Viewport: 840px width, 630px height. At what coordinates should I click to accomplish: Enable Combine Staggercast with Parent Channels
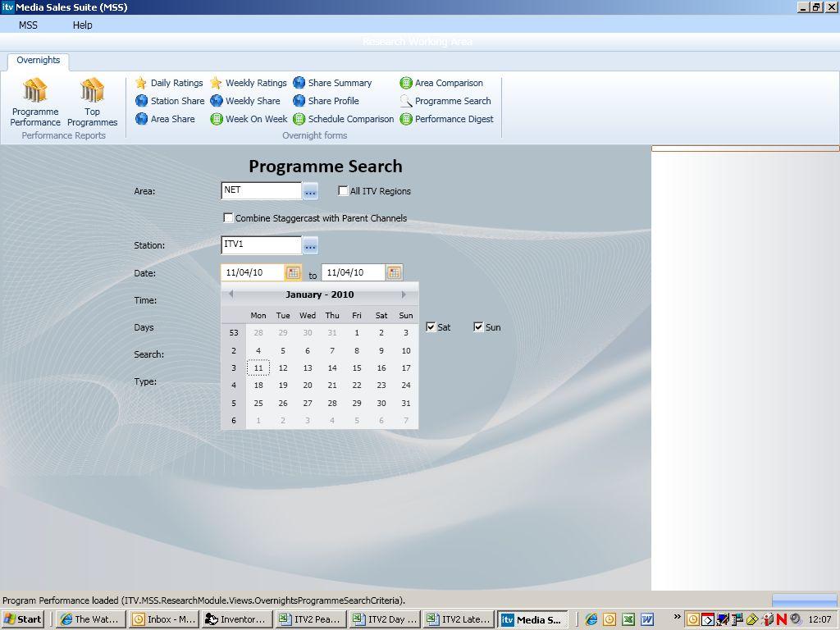(x=228, y=217)
